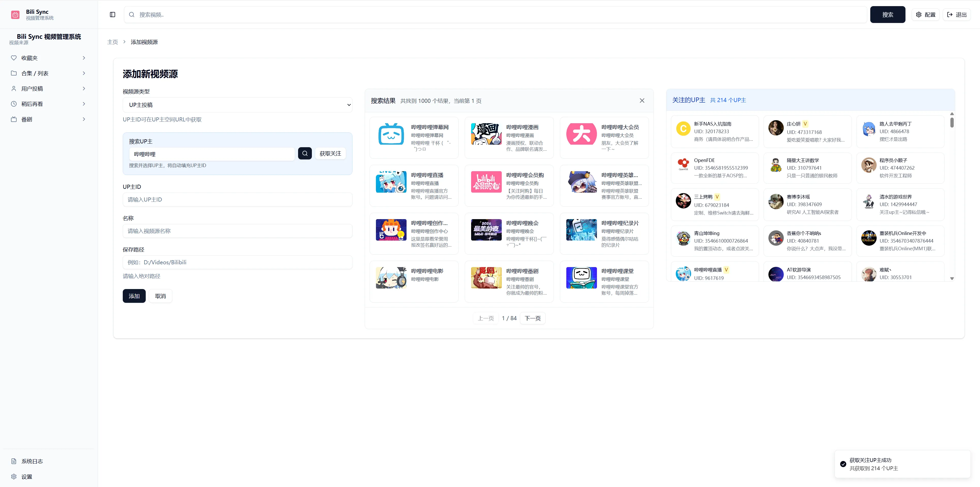The width and height of the screenshot is (980, 487).
Task: Expand the 稍后再看 chevron
Action: pos(84,104)
